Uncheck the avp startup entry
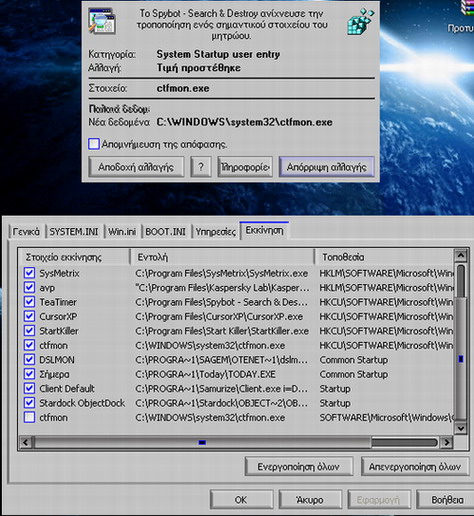Image resolution: width=474 pixels, height=516 pixels. click(x=29, y=287)
